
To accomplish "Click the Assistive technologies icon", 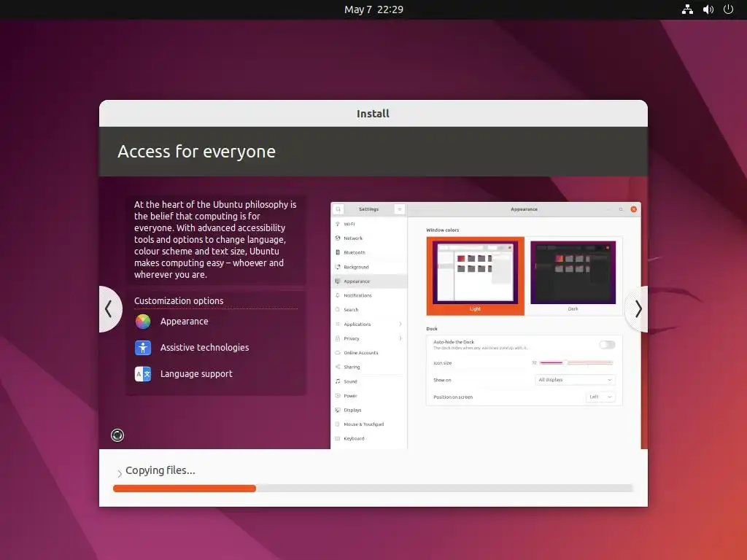I will point(143,348).
